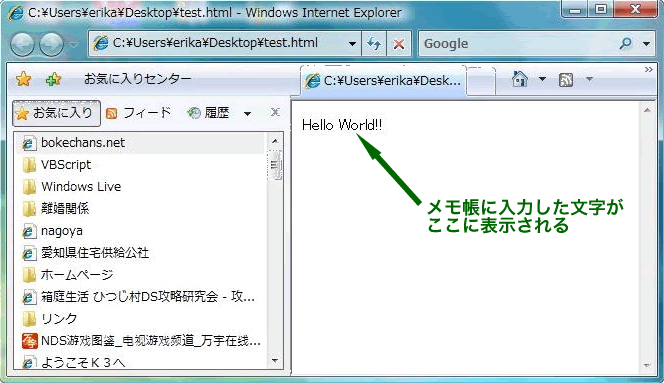Go back with the Back arrow
This screenshot has height=383, width=664.
click(x=22, y=44)
